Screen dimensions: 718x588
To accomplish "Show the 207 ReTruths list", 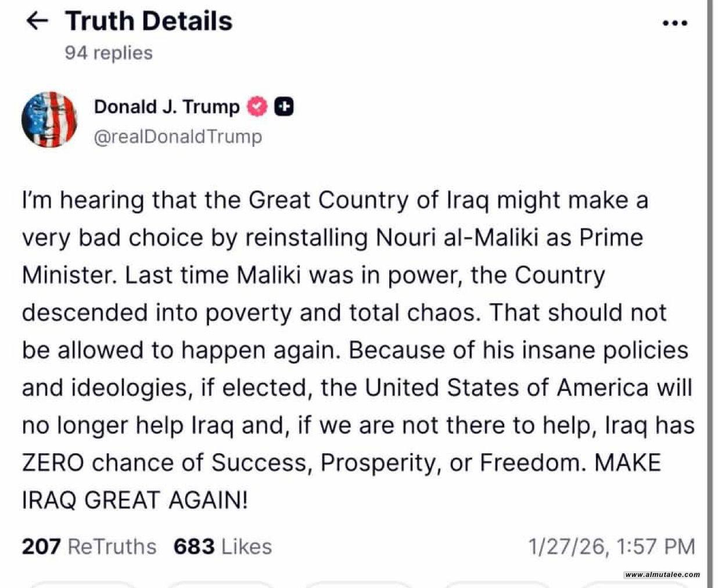I will [89, 547].
